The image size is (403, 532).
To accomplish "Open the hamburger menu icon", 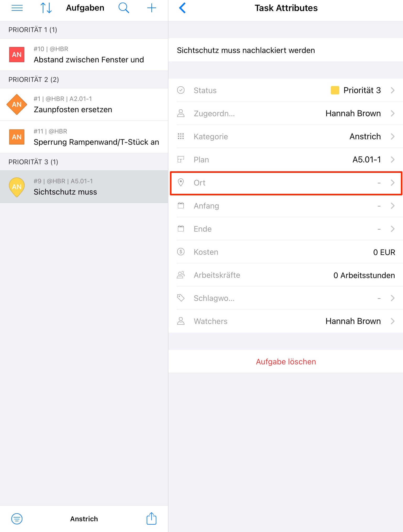I will [x=17, y=8].
